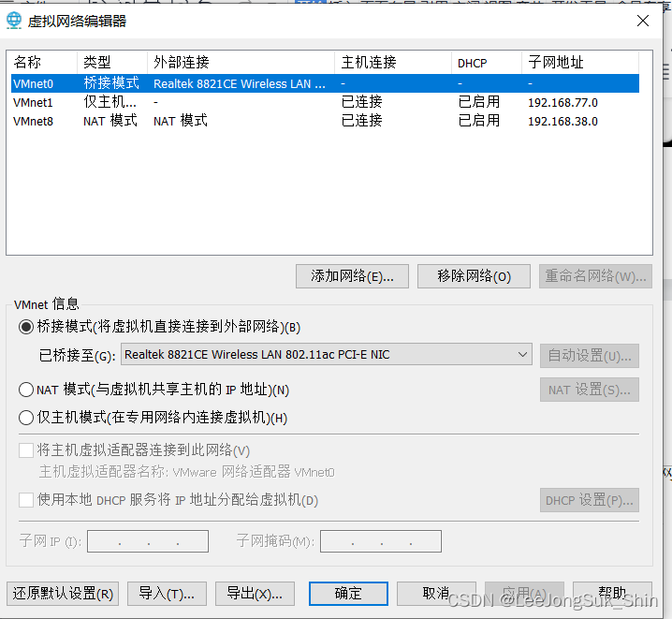672x619 pixels.
Task: Open DHCP 设置(P)... button
Action: coord(590,500)
